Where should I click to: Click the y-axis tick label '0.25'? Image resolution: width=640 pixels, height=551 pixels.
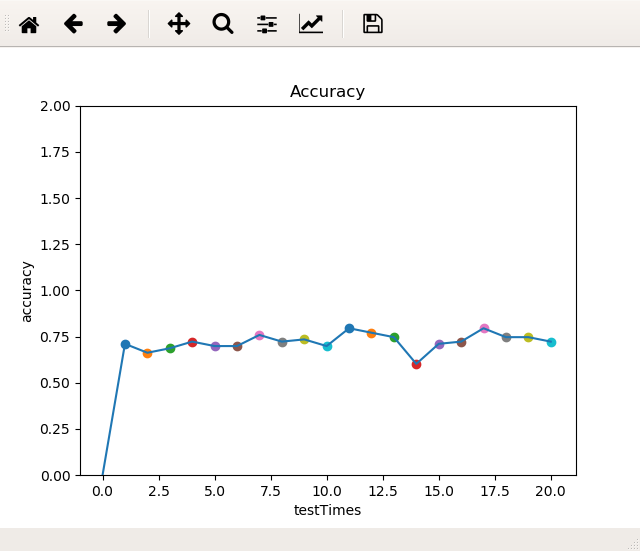point(55,429)
